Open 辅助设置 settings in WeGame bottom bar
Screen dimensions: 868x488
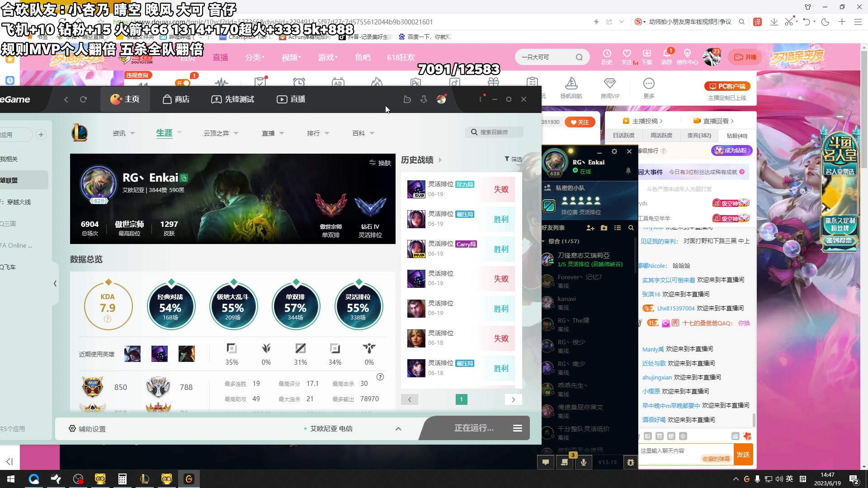click(x=87, y=428)
